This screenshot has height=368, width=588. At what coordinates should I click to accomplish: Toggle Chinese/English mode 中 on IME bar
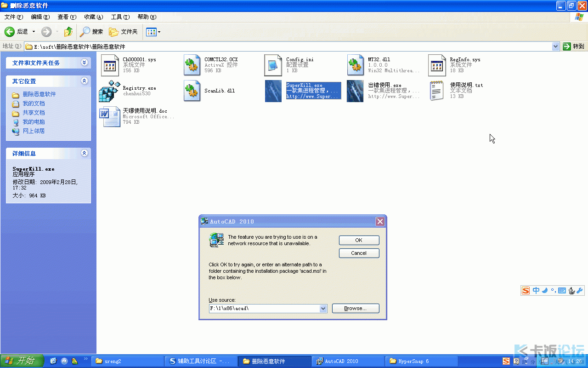point(536,291)
